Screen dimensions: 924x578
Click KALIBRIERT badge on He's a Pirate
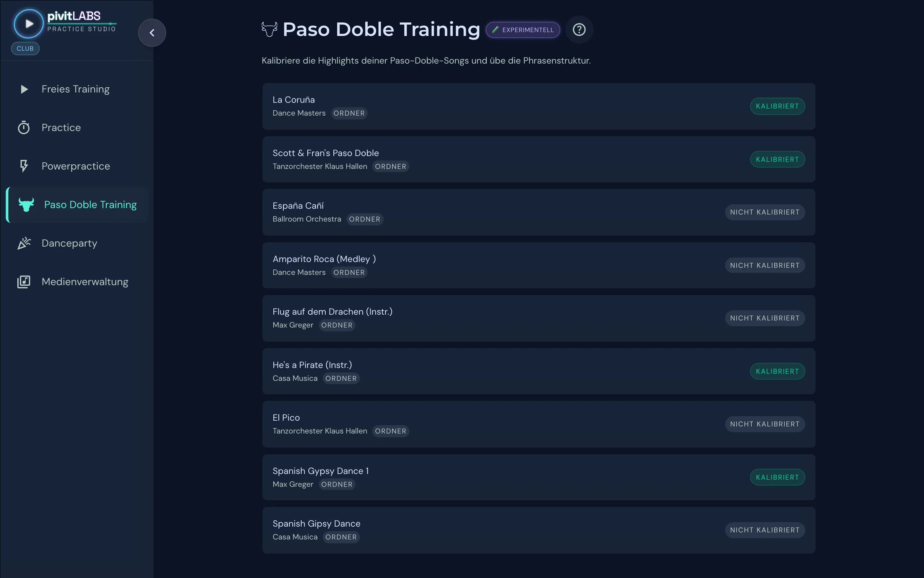[777, 371]
